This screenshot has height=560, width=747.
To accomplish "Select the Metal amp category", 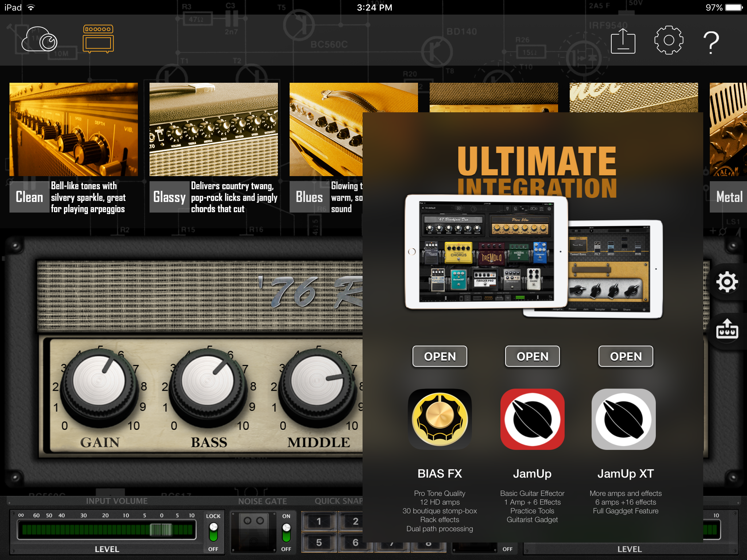I will [x=728, y=197].
